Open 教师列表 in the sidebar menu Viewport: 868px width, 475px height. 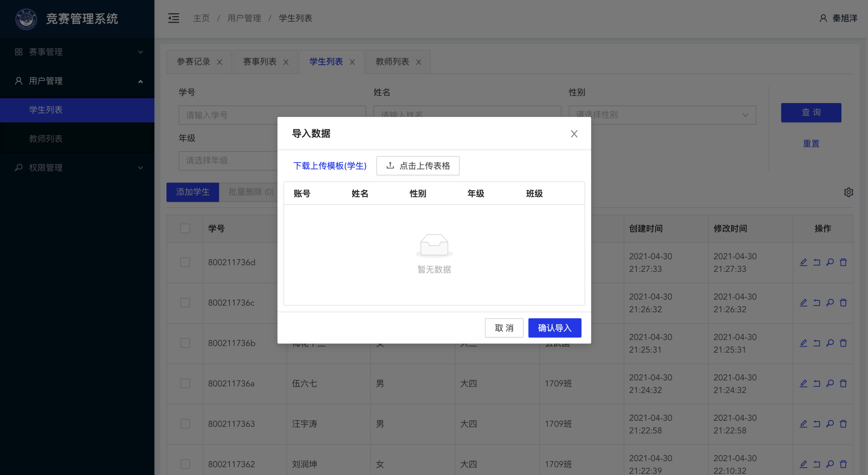(x=46, y=139)
